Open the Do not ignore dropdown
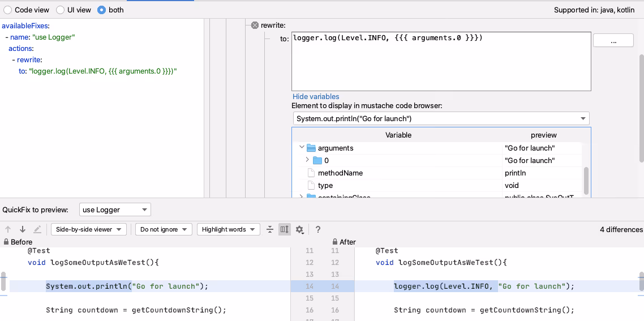Viewport: 644px width, 321px height. coord(164,229)
